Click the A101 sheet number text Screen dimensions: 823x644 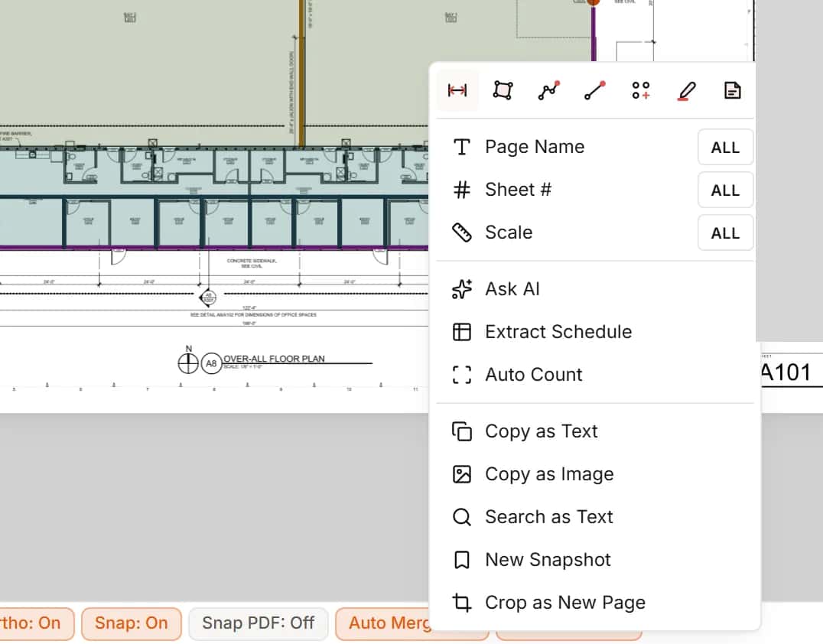coord(786,372)
